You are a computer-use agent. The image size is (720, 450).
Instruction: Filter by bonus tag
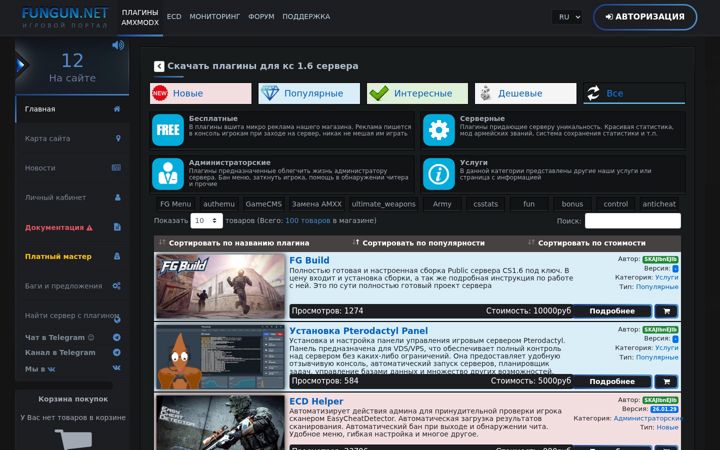pyautogui.click(x=572, y=204)
